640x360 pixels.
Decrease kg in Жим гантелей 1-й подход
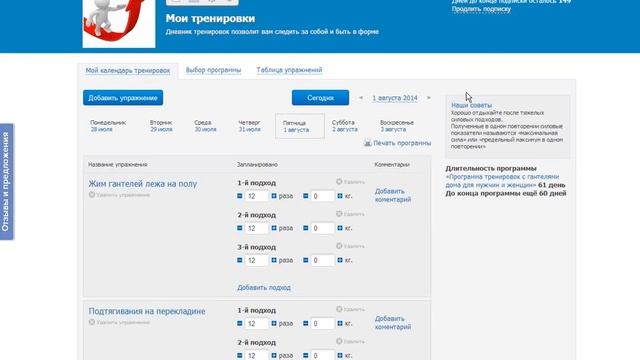(305, 196)
